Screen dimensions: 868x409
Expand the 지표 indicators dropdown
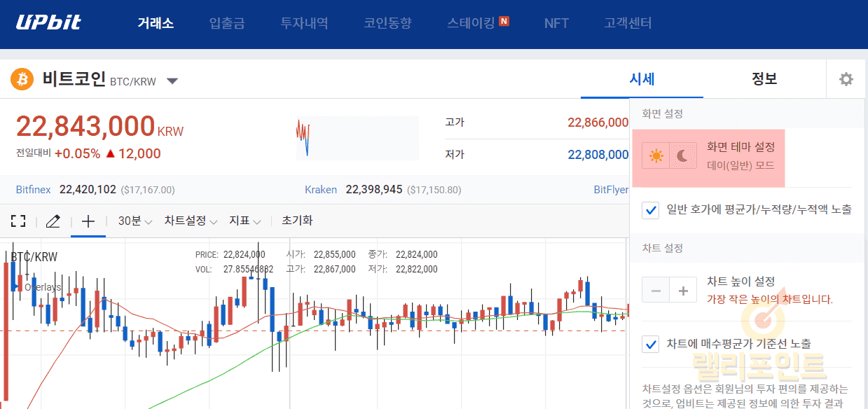[x=244, y=221]
